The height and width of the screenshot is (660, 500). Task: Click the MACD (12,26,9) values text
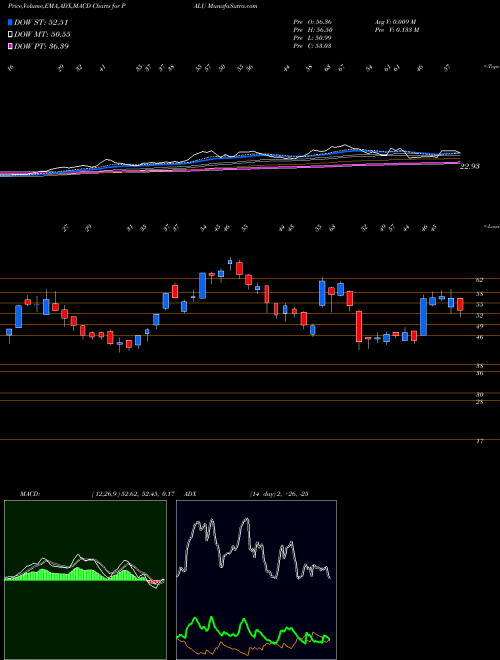[x=133, y=494]
